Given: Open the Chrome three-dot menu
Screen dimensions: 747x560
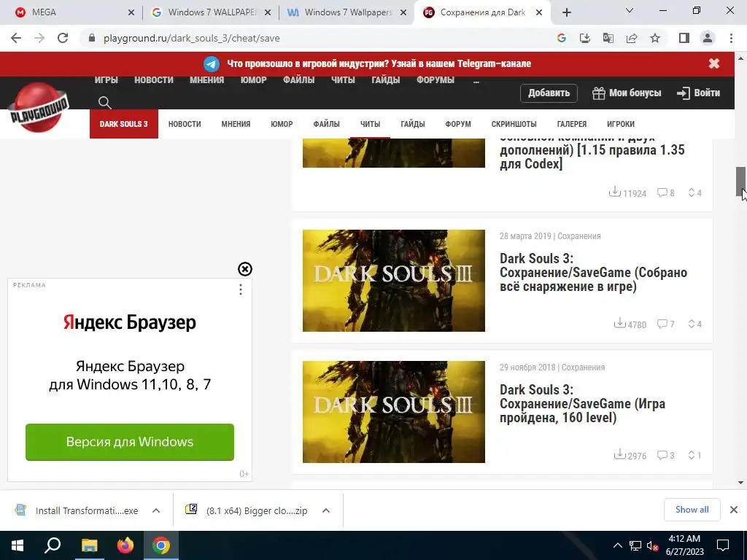Looking at the screenshot, I should pos(731,38).
